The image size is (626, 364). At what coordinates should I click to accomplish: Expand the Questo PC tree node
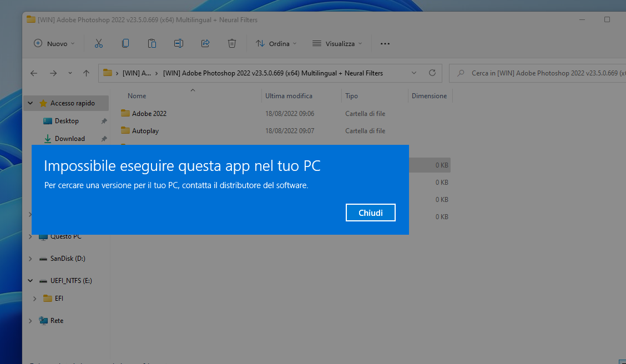[31, 236]
